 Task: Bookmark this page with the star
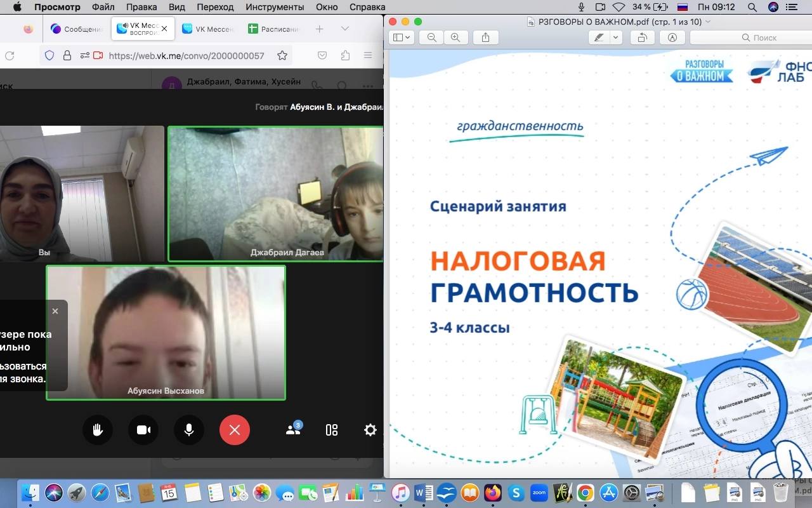coord(282,55)
